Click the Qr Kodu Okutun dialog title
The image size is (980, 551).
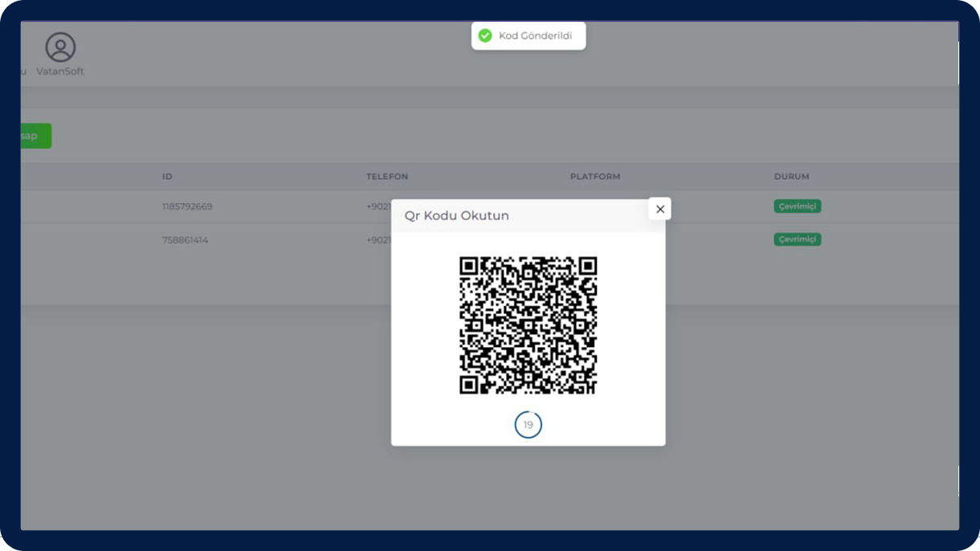pyautogui.click(x=456, y=216)
